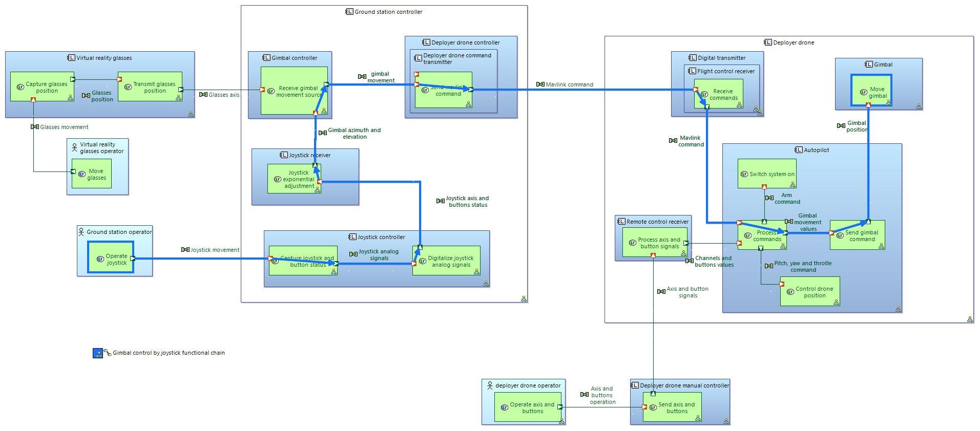Screen dimensions: 980x431
Task: Click the exchange icon beside Joystick analog signals
Action: pyautogui.click(x=353, y=254)
